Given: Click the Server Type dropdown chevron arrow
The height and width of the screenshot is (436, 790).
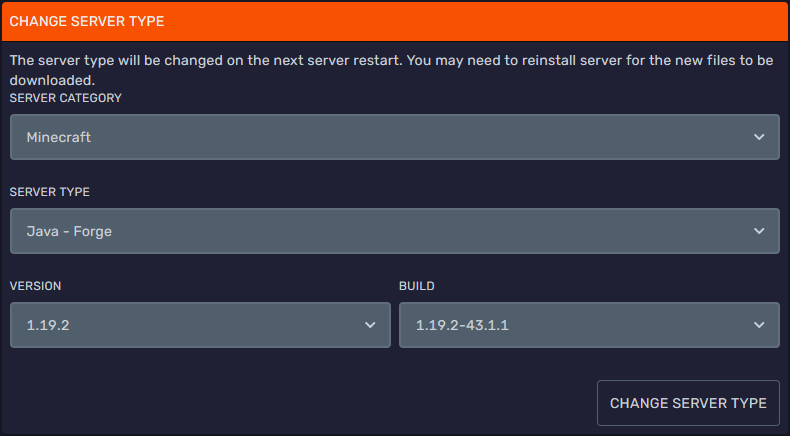Looking at the screenshot, I should (x=760, y=231).
